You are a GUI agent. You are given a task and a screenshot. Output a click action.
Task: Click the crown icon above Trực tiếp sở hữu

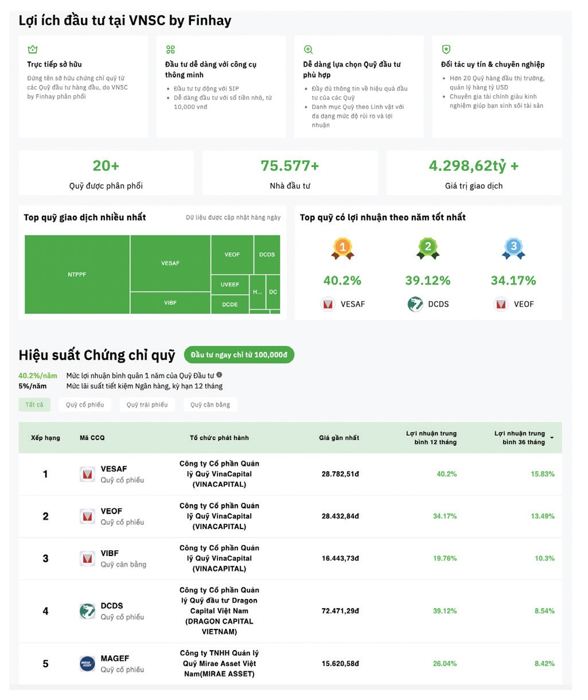33,49
